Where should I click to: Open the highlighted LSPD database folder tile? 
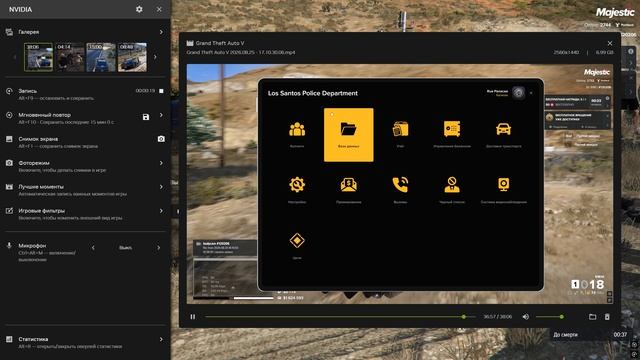(349, 135)
